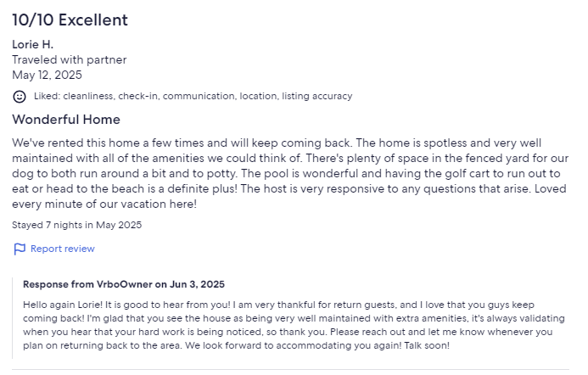Click the Traveled with partner text
The width and height of the screenshot is (588, 375).
pos(69,59)
